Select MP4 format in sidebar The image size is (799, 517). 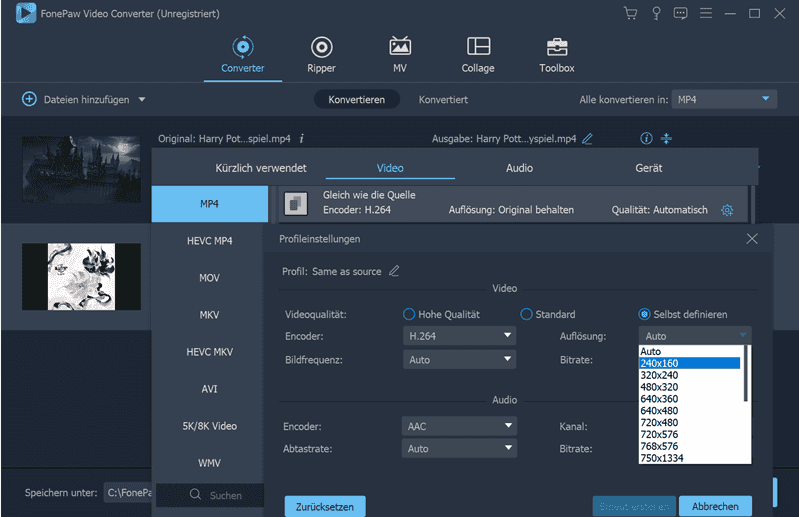coord(209,204)
